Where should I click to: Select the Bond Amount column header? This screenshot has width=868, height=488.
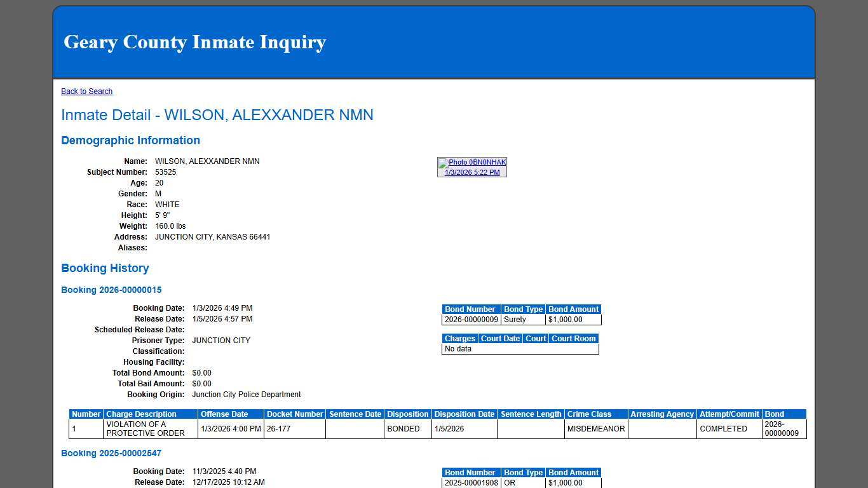[573, 309]
